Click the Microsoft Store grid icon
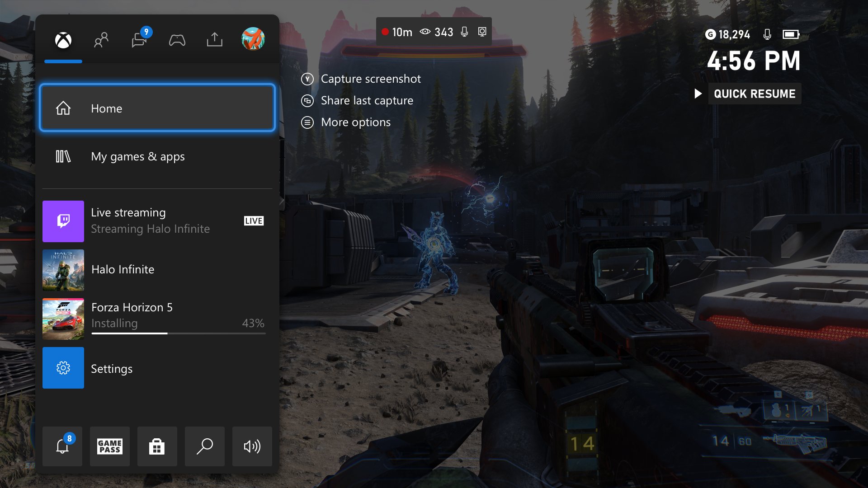The width and height of the screenshot is (868, 488). click(157, 446)
